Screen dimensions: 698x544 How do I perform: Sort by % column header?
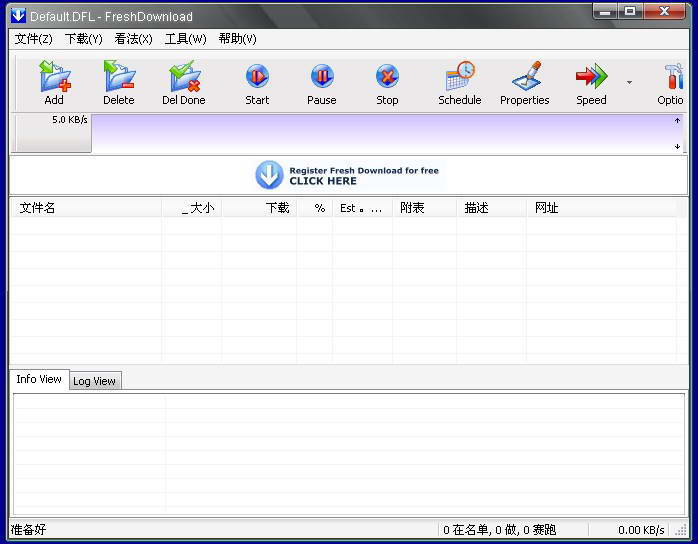click(315, 208)
